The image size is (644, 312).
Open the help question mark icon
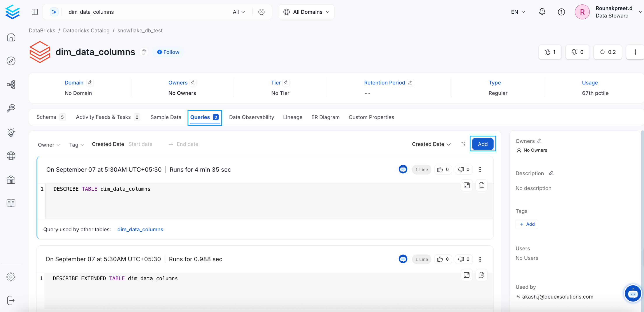561,12
